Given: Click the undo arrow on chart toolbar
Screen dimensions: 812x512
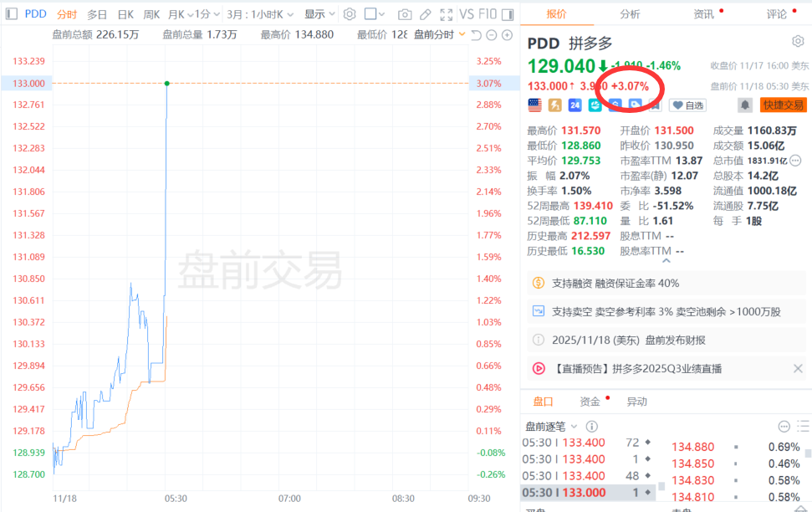Looking at the screenshot, I should click(x=476, y=34).
